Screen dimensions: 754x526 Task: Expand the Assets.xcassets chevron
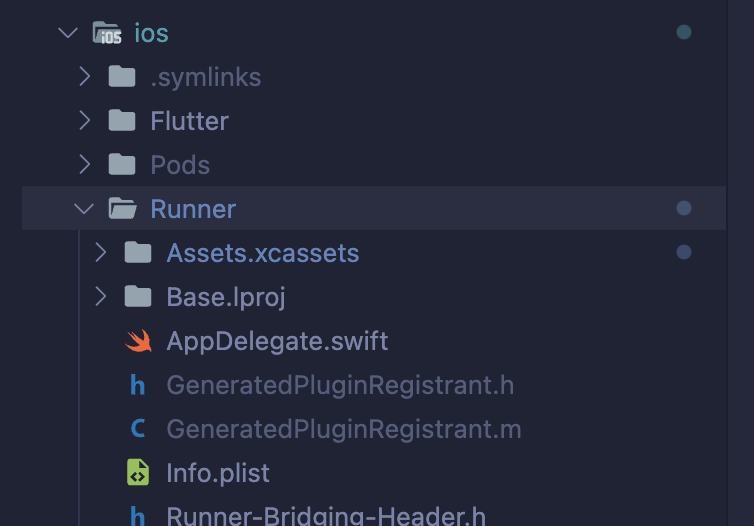click(101, 253)
